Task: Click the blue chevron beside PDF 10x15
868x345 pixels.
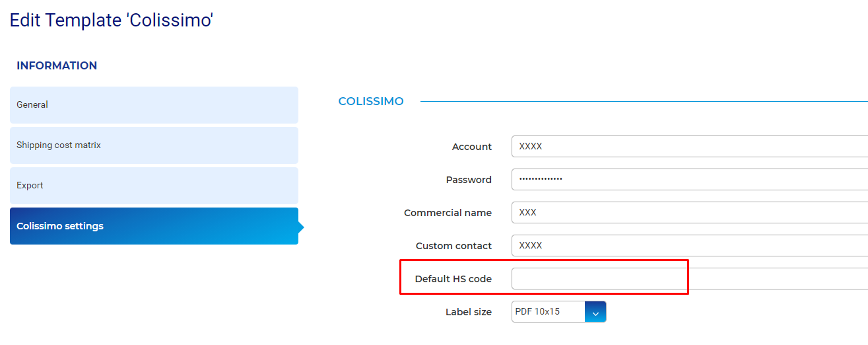Action: (x=595, y=312)
